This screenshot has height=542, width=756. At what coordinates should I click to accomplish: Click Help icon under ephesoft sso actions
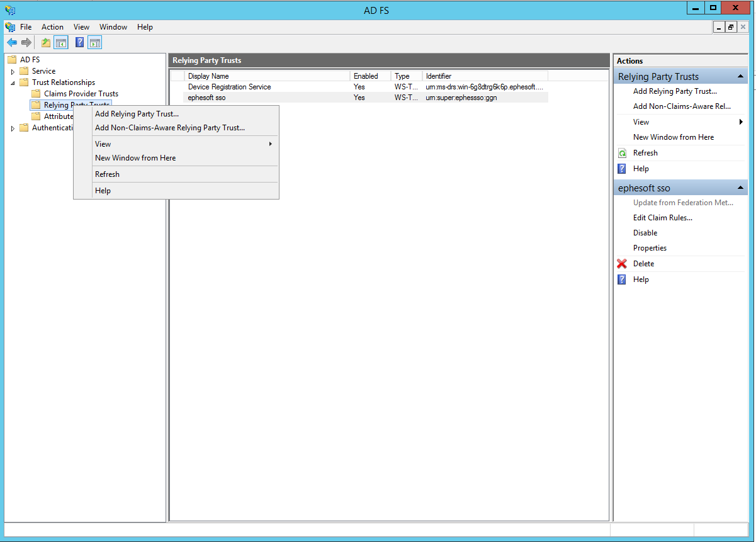tap(622, 279)
